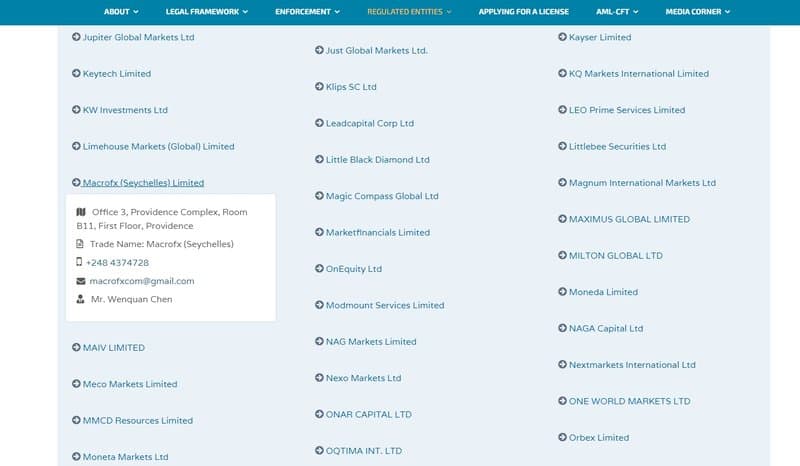Image resolution: width=800 pixels, height=466 pixels.
Task: Click arrow icon beside KW Investments Ltd
Action: coord(76,109)
